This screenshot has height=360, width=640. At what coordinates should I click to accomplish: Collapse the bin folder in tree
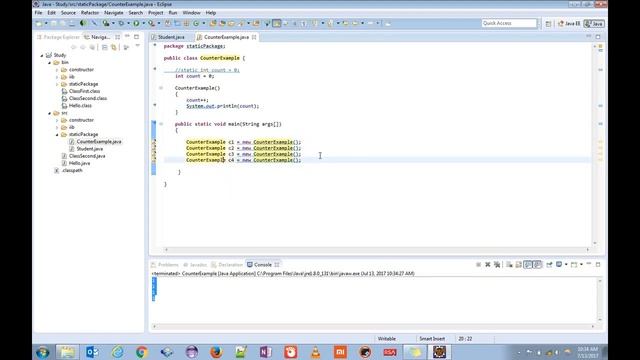click(x=49, y=62)
